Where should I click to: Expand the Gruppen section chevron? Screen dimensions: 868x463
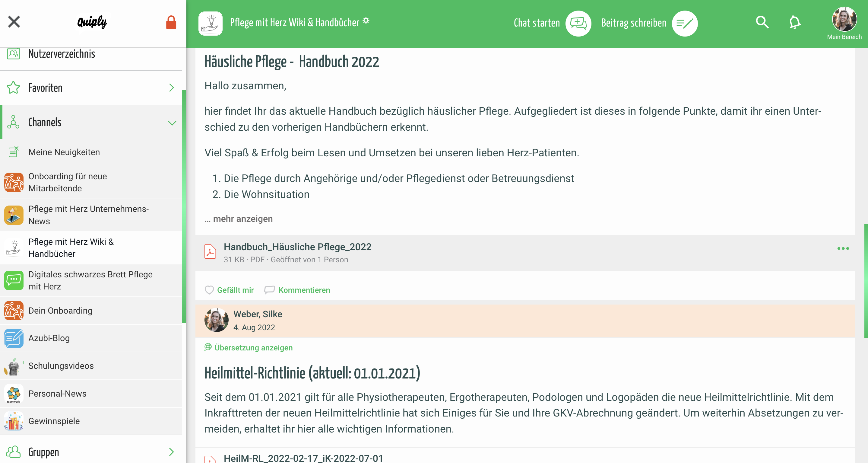coord(172,452)
